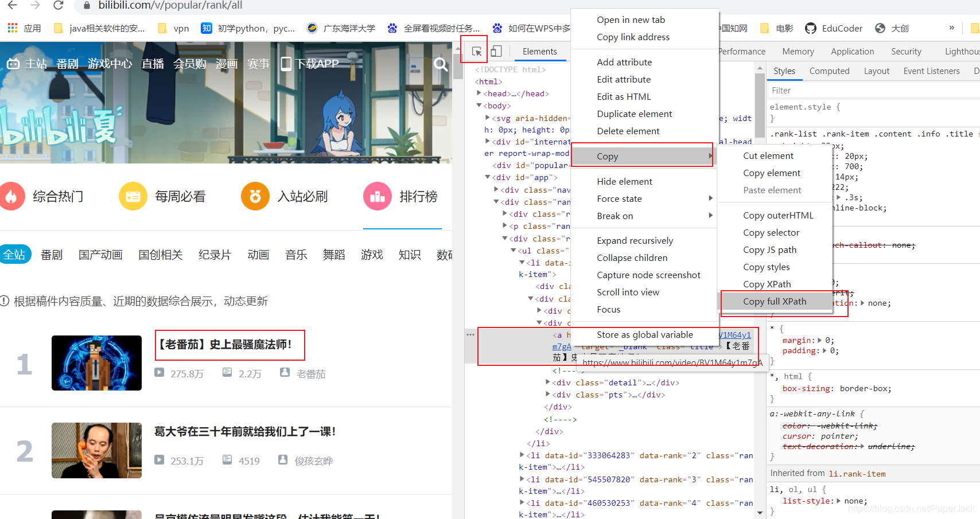Click the 综合热门 flame icon
Viewport: 980px width, 519px height.
[11, 197]
